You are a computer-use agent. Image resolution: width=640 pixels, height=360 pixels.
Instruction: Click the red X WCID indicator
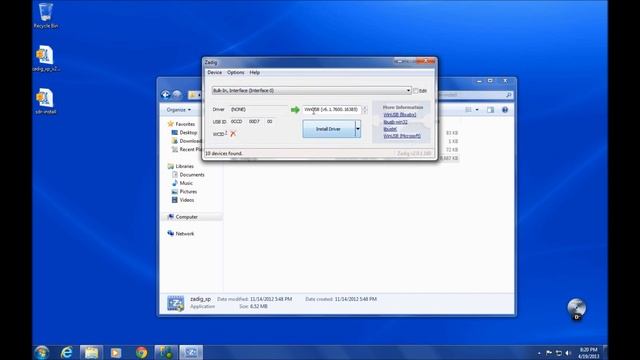point(233,133)
